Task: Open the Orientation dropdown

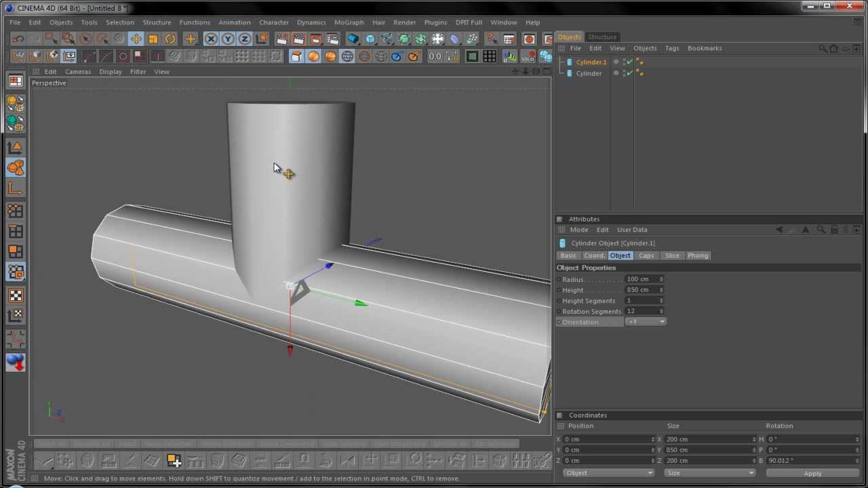Action: 645,322
